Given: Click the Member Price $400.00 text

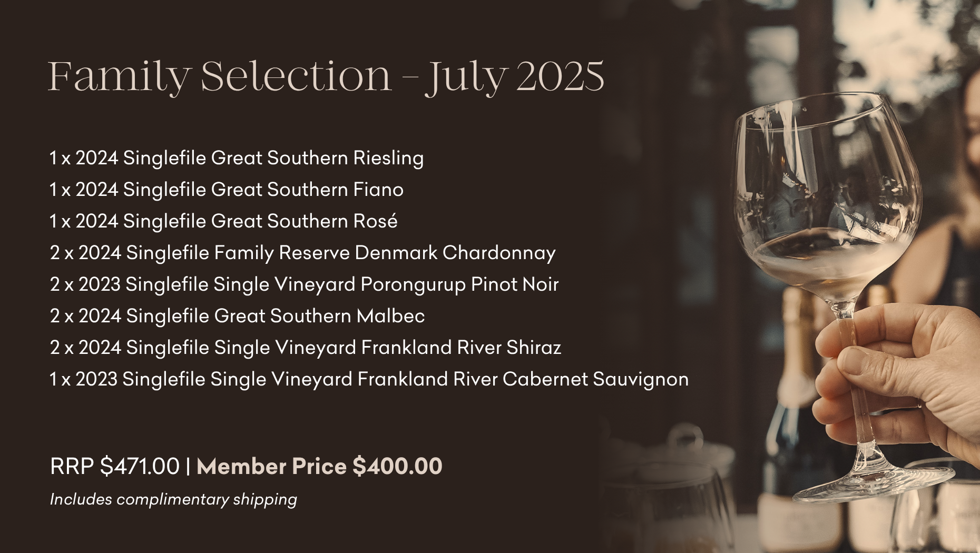Looking at the screenshot, I should pyautogui.click(x=319, y=467).
